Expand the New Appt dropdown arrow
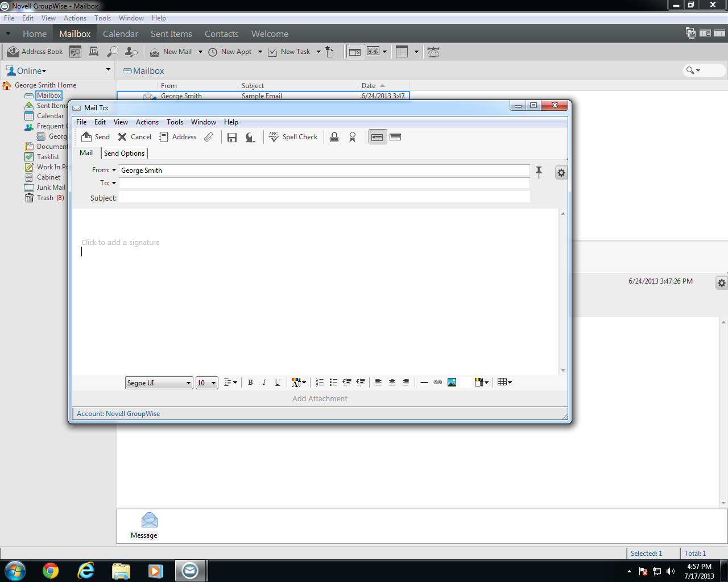Image resolution: width=728 pixels, height=582 pixels. [x=260, y=52]
